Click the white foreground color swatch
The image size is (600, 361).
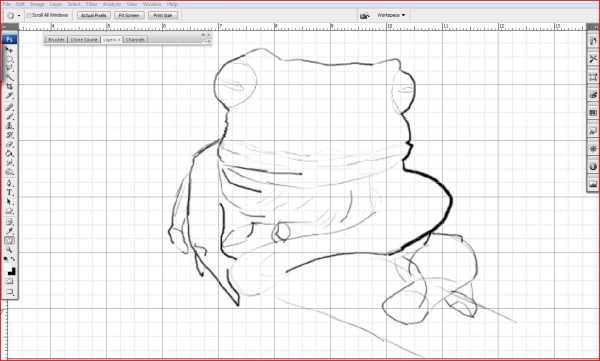(x=7, y=267)
